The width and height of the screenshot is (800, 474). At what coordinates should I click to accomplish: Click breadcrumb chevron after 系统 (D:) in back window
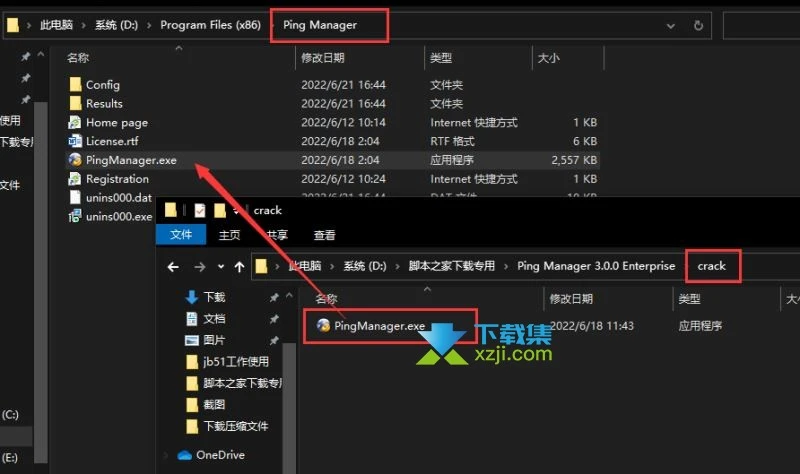(149, 26)
